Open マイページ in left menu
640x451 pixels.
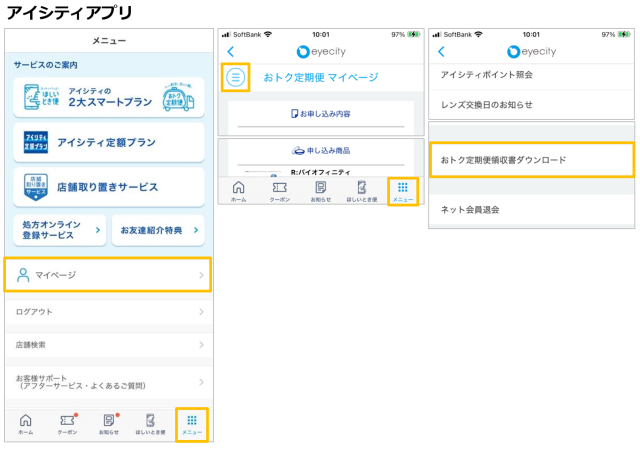click(x=108, y=275)
